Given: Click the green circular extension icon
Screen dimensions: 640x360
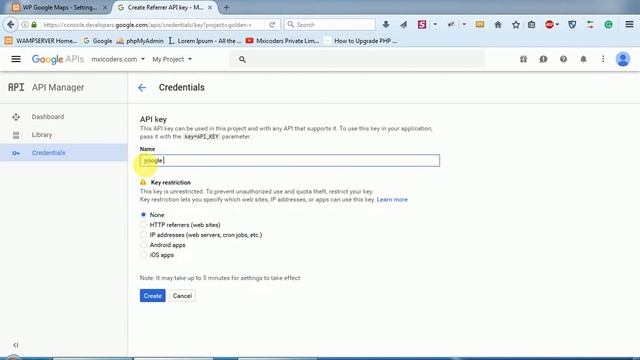Looking at the screenshot, I should tap(608, 24).
